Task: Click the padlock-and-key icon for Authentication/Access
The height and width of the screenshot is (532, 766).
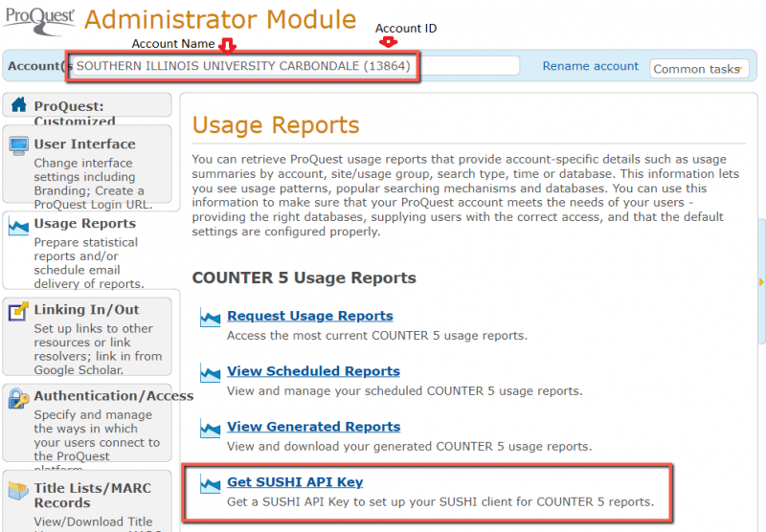Action: coord(18,398)
